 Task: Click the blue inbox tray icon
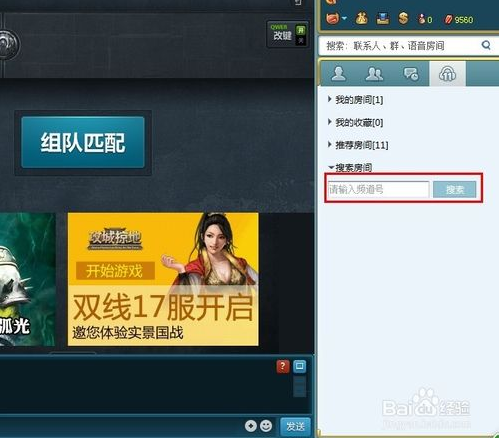(383, 19)
